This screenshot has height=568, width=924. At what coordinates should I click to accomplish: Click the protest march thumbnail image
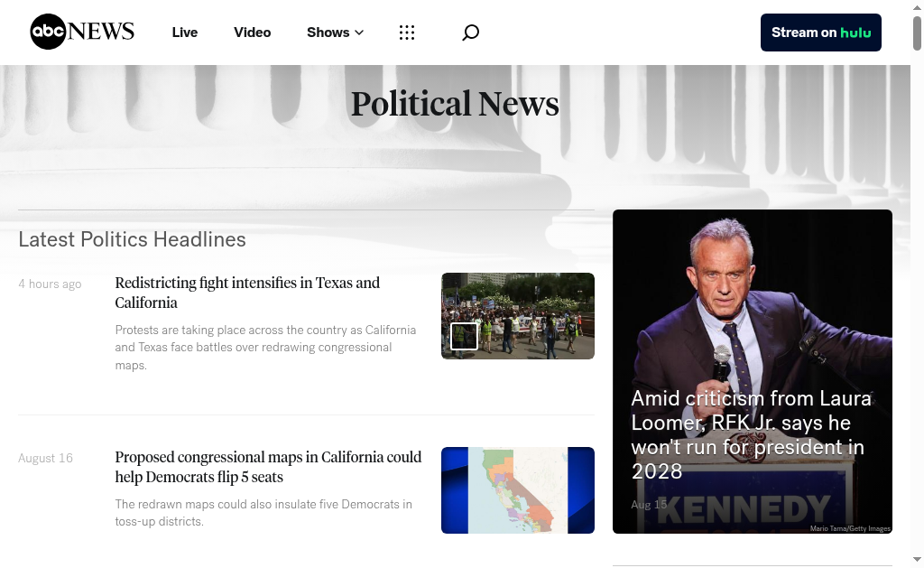[518, 315]
